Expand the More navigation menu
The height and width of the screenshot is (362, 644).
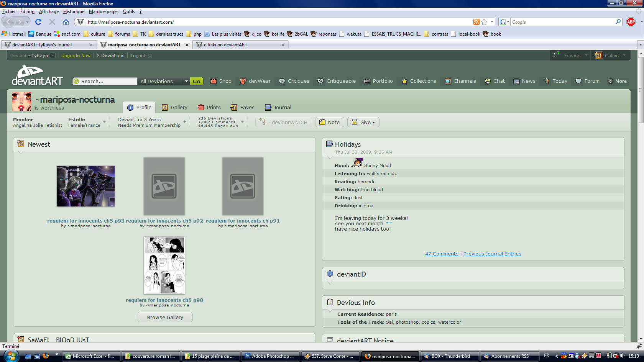coord(617,81)
